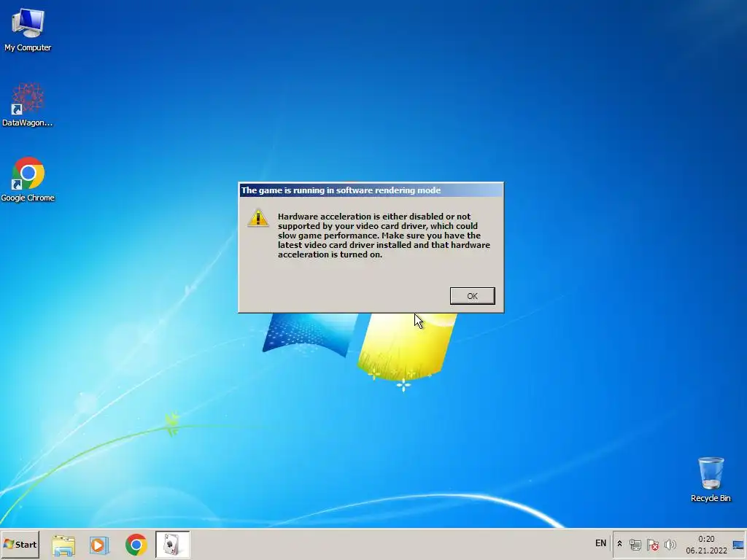The width and height of the screenshot is (747, 560).
Task: Select the Recycle Bin icon
Action: click(711, 480)
